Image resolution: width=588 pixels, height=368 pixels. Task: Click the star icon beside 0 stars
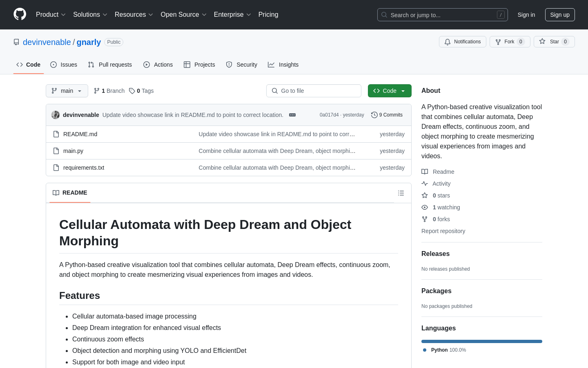[425, 195]
